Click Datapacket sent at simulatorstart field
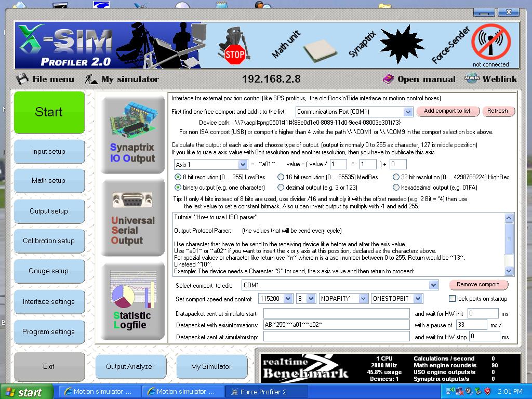This screenshot has height=399, width=532. 337,313
